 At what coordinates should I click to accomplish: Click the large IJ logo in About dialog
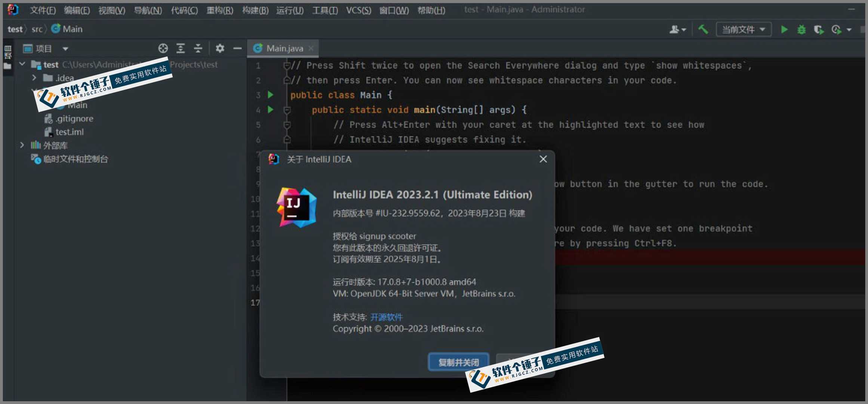click(x=297, y=208)
